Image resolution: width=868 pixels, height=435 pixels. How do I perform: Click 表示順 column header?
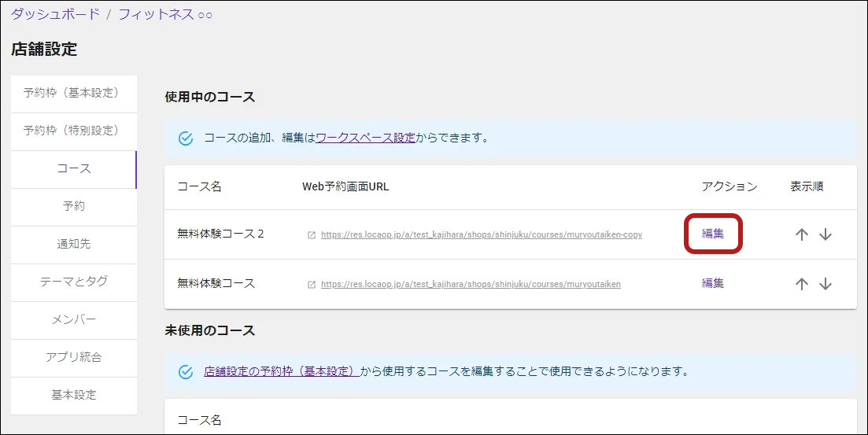(x=807, y=187)
